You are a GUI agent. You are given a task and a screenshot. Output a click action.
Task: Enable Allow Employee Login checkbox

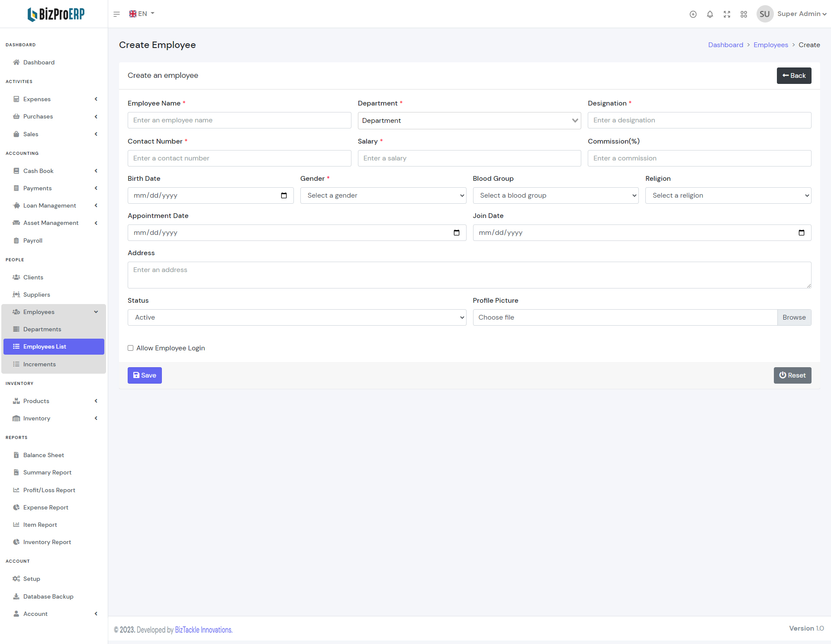coord(130,348)
